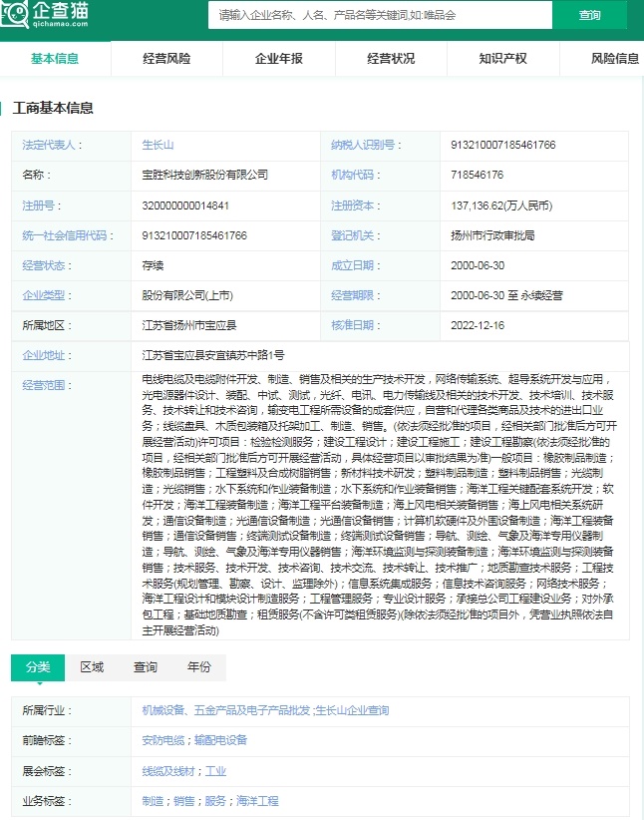Open the 生长山企业查询 link
The image size is (644, 820).
click(352, 710)
